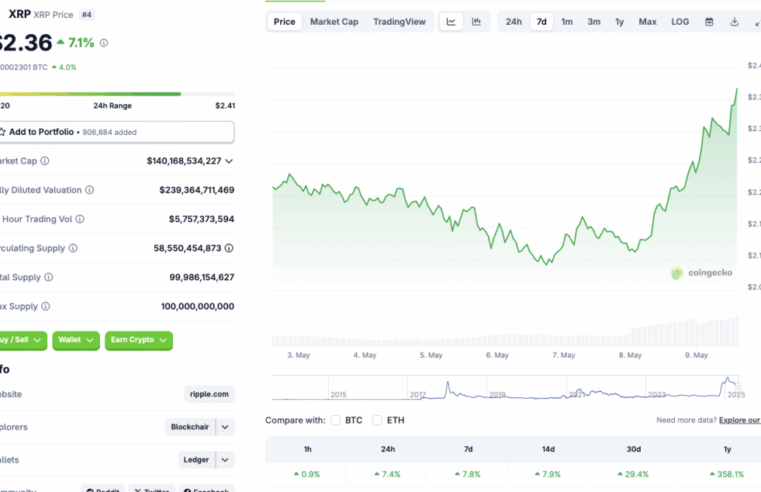This screenshot has width=761, height=492.
Task: Select the Market Cap tab
Action: (x=334, y=22)
